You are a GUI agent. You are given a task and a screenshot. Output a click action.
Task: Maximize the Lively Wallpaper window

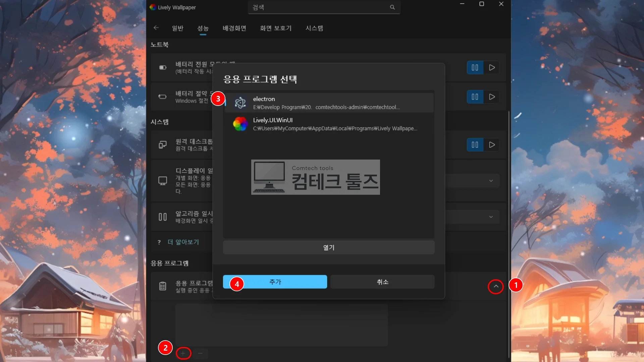[x=482, y=4]
